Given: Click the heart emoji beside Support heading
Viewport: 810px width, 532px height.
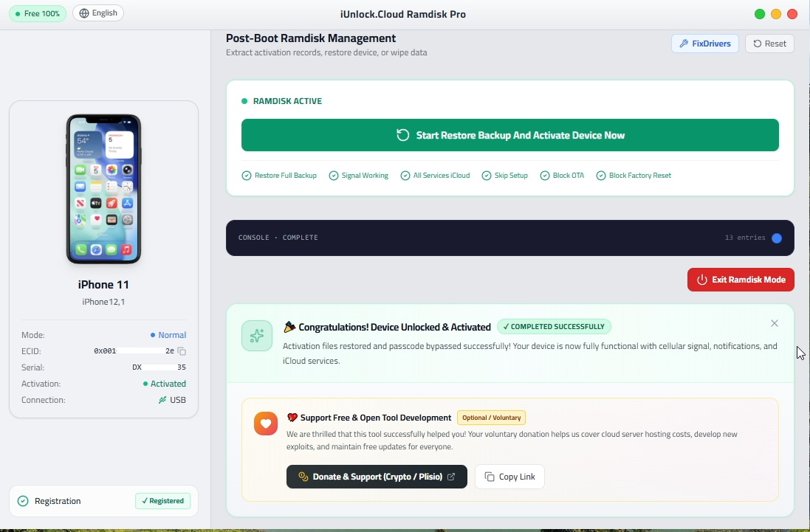Looking at the screenshot, I should [x=292, y=418].
